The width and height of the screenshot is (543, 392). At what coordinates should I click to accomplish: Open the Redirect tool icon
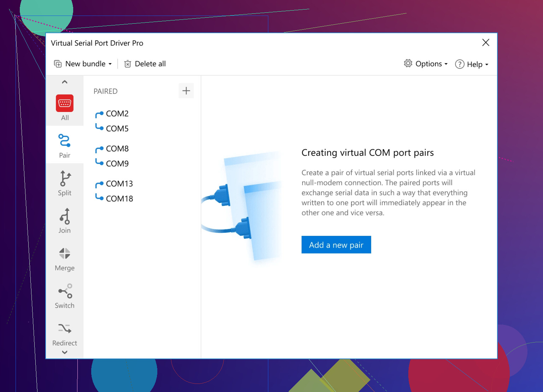(65, 329)
